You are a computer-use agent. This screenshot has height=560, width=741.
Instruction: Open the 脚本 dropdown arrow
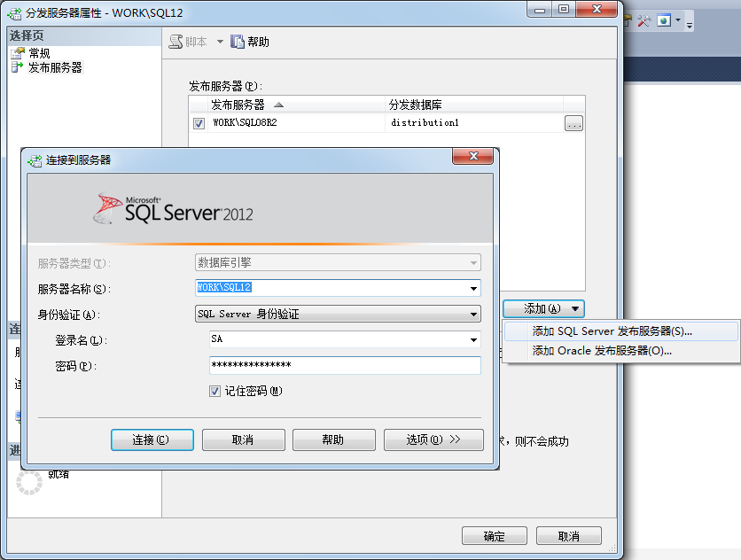point(220,42)
